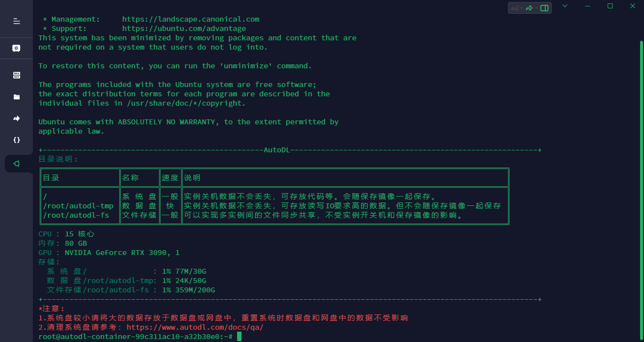Click the '存储:' label line
Screen dimensions: 644x342
coord(49,262)
